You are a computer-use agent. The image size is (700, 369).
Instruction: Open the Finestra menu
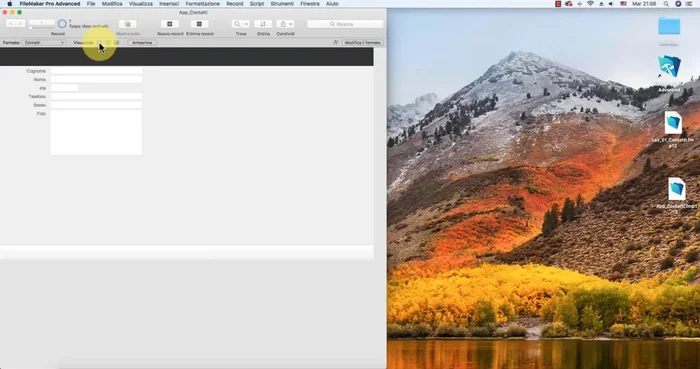310,4
